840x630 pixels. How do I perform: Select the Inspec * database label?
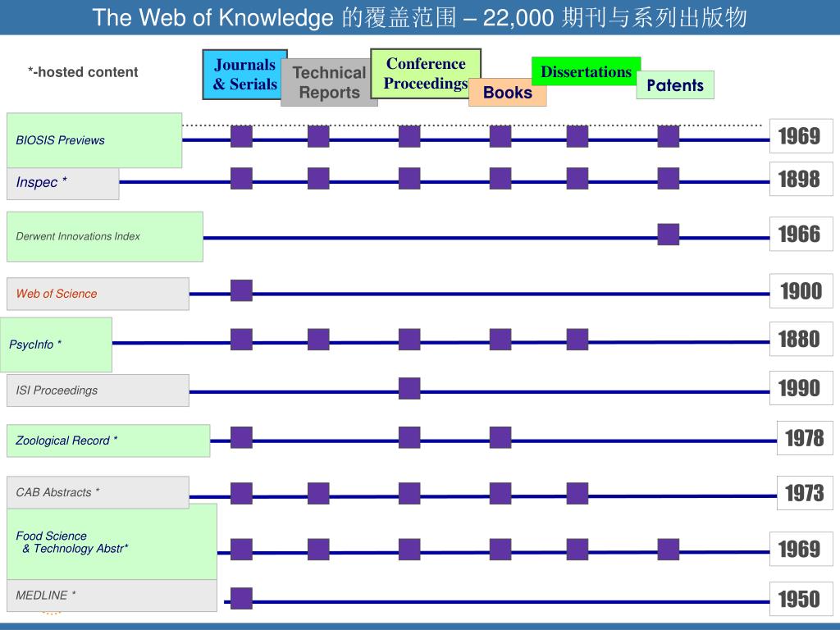(x=62, y=183)
